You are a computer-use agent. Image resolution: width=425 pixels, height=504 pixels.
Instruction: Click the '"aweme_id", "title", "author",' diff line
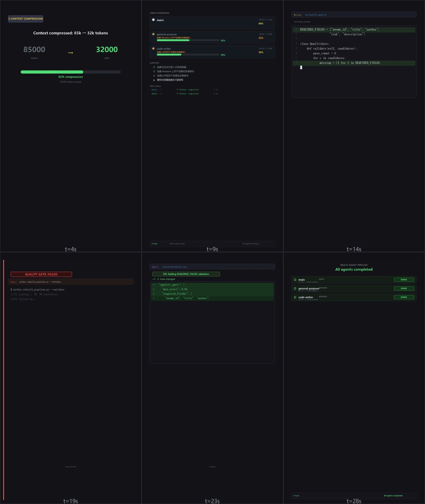coord(212,299)
